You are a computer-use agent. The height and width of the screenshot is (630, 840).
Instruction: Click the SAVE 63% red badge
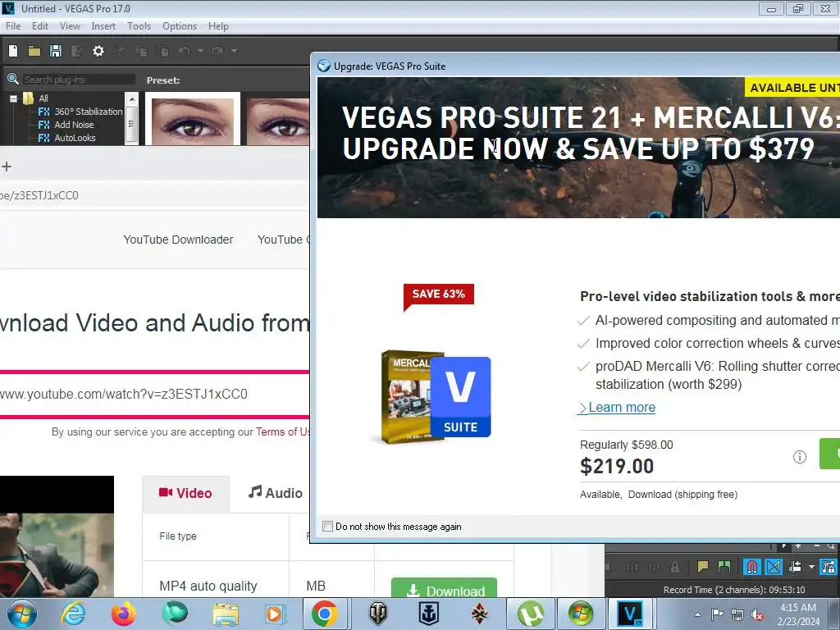(439, 294)
